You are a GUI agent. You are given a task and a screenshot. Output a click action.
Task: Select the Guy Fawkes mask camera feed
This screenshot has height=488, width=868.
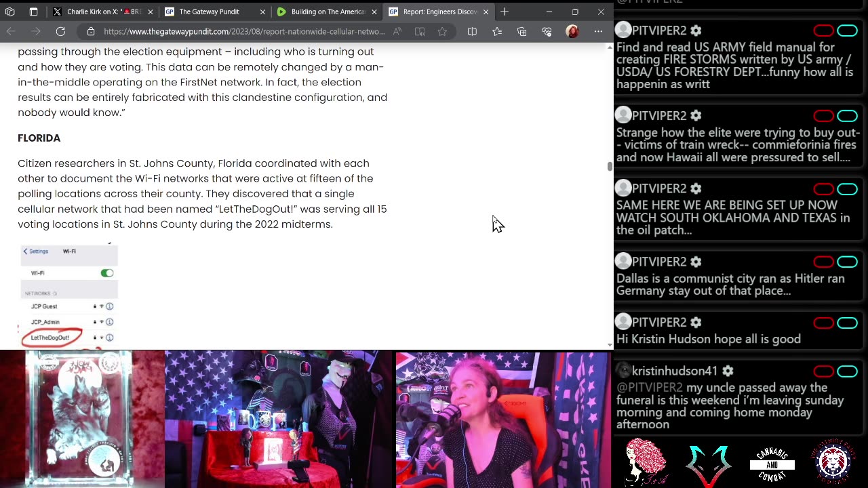[x=279, y=419]
